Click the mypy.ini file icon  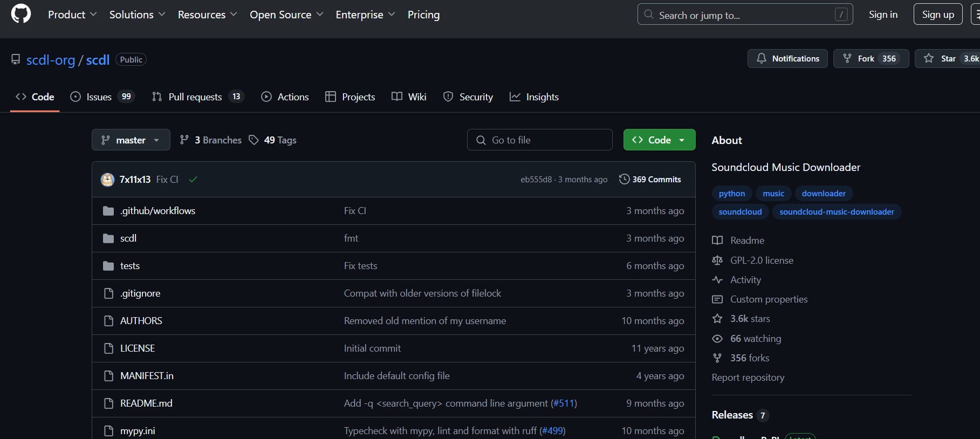tap(108, 431)
